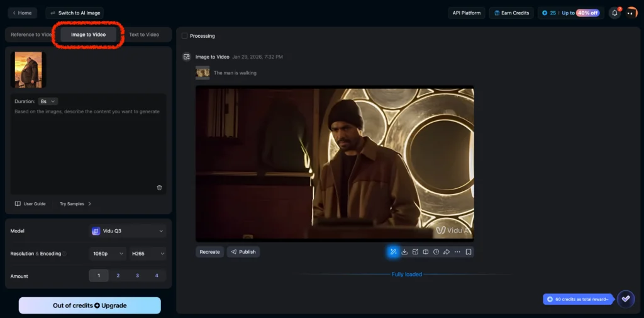This screenshot has width=644, height=318.
Task: Switch to Reference to Video tab
Action: (31, 35)
